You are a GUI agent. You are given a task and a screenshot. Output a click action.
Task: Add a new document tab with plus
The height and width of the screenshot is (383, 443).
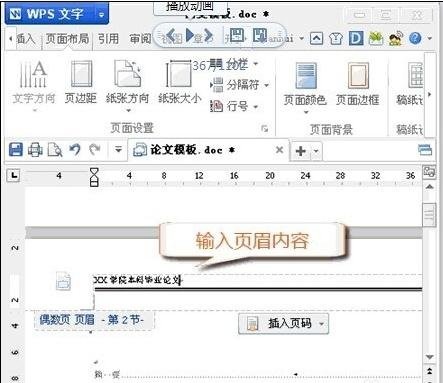301,151
